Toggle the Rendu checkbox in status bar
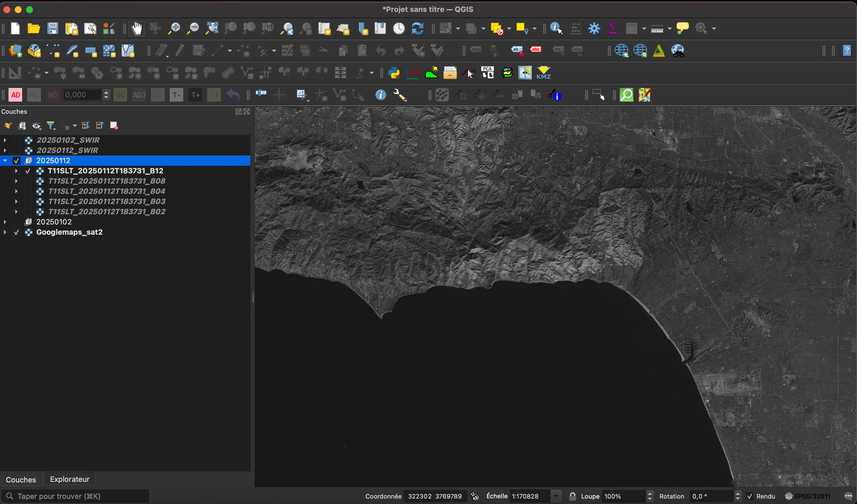Viewport: 857px width, 504px height. pos(749,496)
